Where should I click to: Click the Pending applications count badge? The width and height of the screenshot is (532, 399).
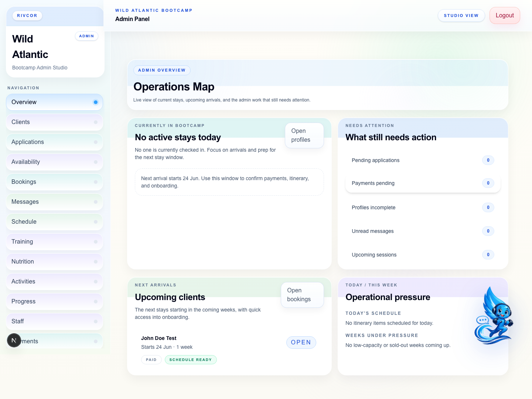point(488,160)
